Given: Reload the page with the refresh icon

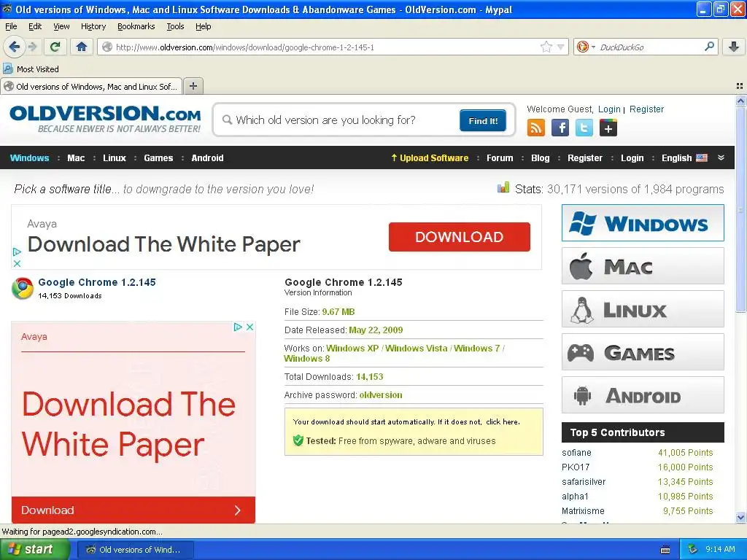Looking at the screenshot, I should 55,47.
